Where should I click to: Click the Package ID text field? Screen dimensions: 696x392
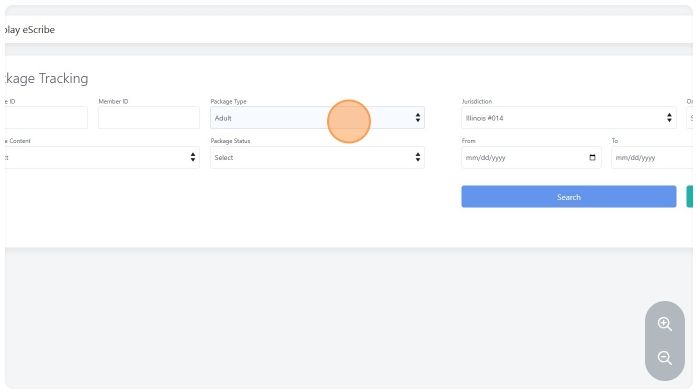tap(46, 118)
